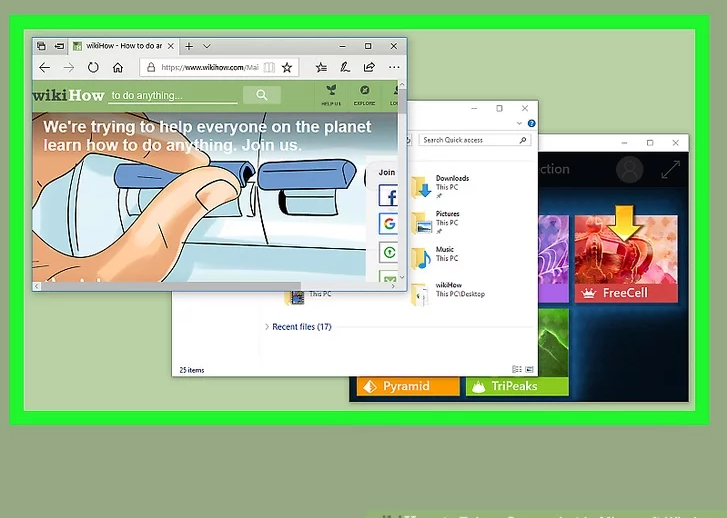727x518 pixels.
Task: Click the Edge forward arrow
Action: (x=69, y=68)
